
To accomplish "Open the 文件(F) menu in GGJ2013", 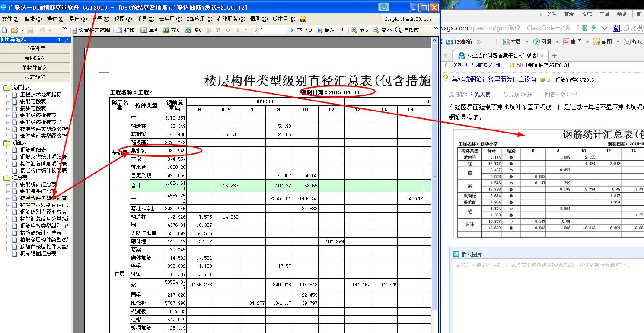I will point(10,19).
